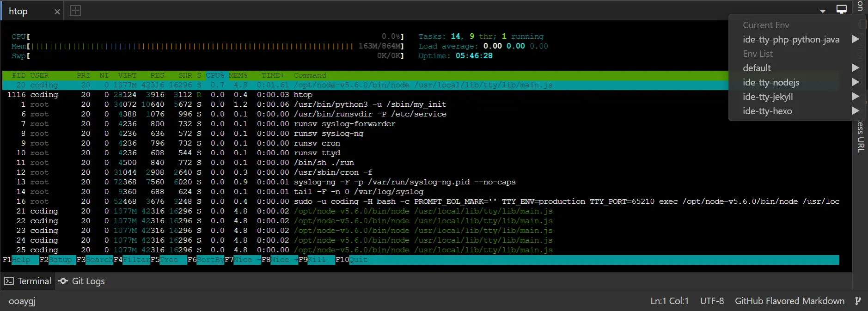Screen dimensions: 868x311
Task: Click F6 SortBy in htop footer
Action: [x=206, y=260]
